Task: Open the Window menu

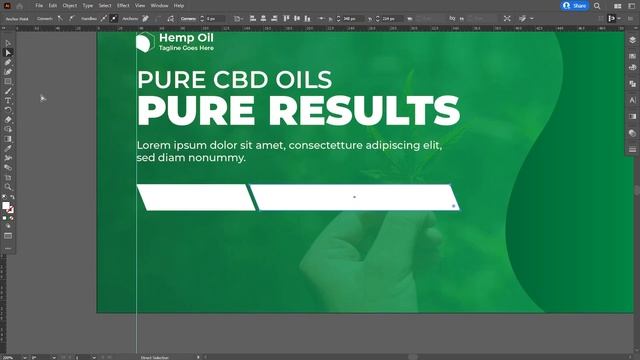Action: click(159, 6)
